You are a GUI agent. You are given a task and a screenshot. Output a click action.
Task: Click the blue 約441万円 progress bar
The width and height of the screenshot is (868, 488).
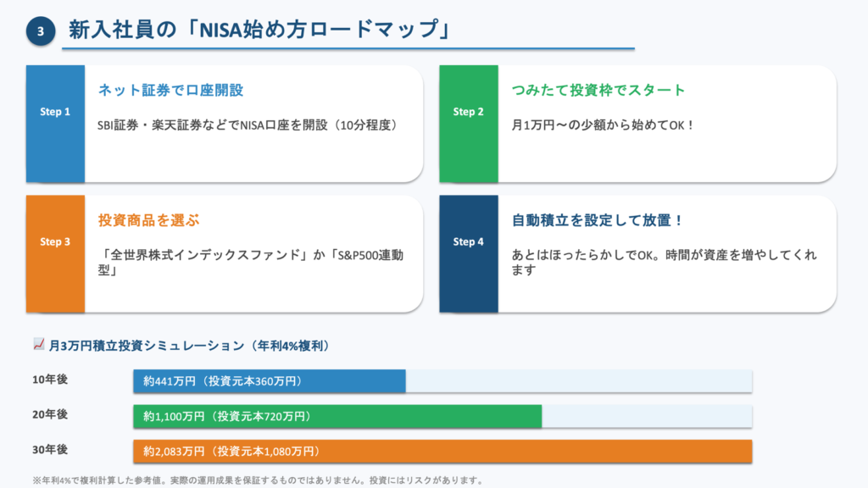coord(270,381)
